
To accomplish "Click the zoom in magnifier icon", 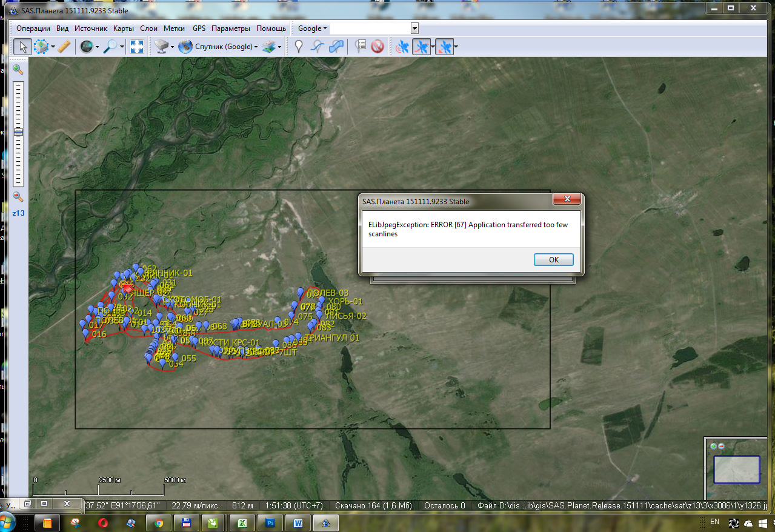I will tap(18, 70).
